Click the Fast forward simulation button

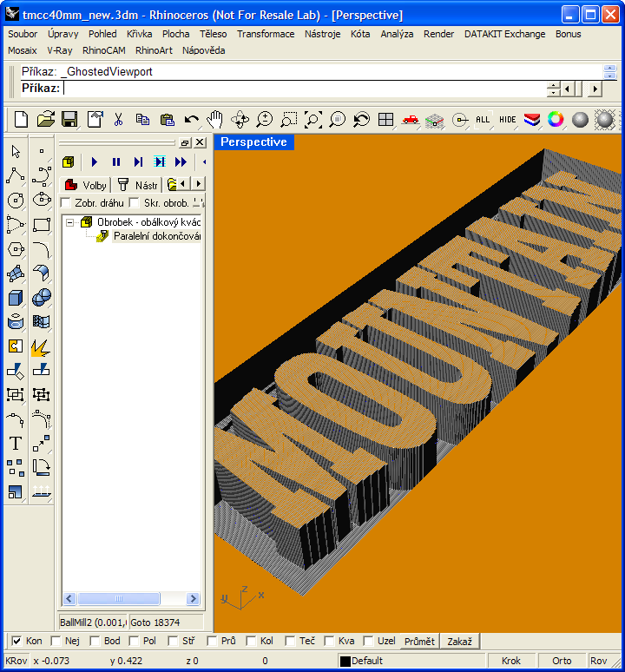coord(181,162)
